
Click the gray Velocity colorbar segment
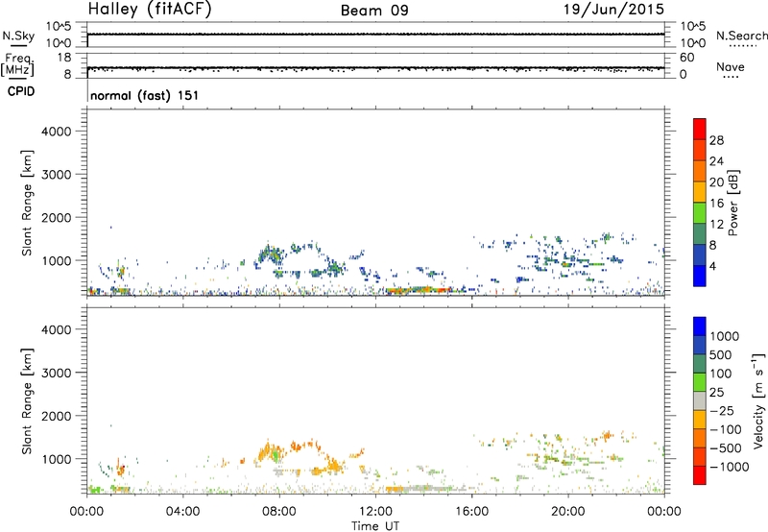pos(700,400)
